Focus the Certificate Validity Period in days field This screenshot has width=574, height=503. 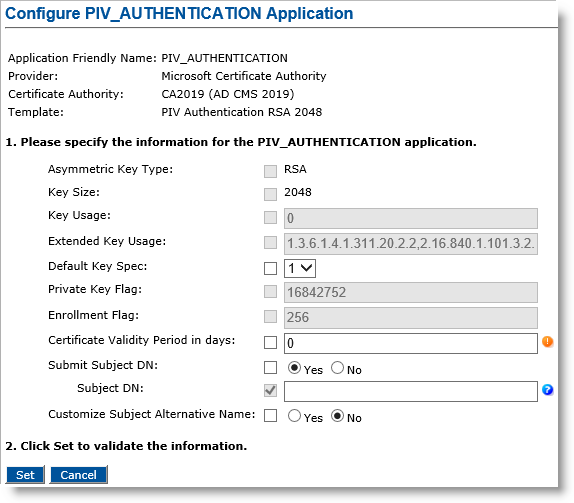pos(411,343)
